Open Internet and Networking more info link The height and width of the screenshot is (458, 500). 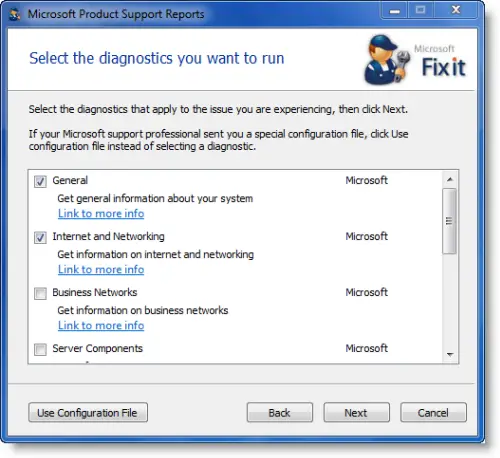pos(101,269)
